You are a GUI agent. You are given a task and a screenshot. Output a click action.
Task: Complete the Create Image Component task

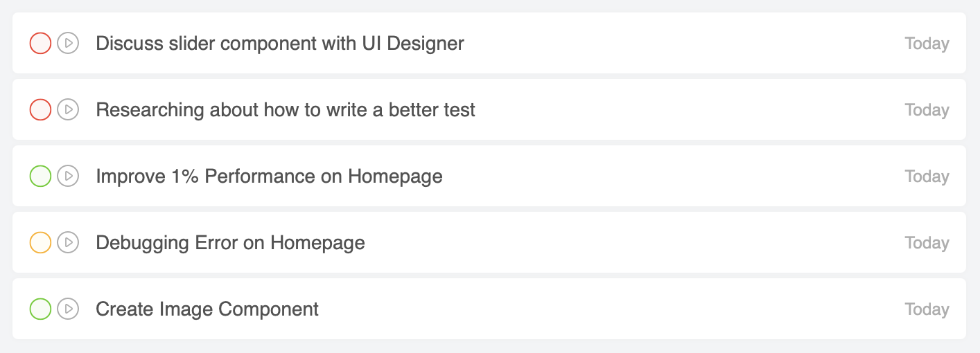(x=40, y=309)
